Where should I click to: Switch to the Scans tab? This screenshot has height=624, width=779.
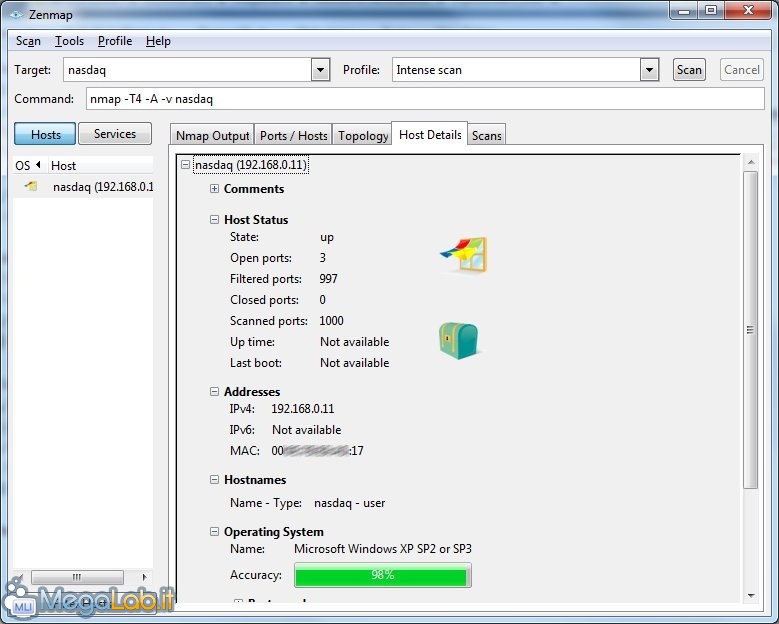point(486,135)
